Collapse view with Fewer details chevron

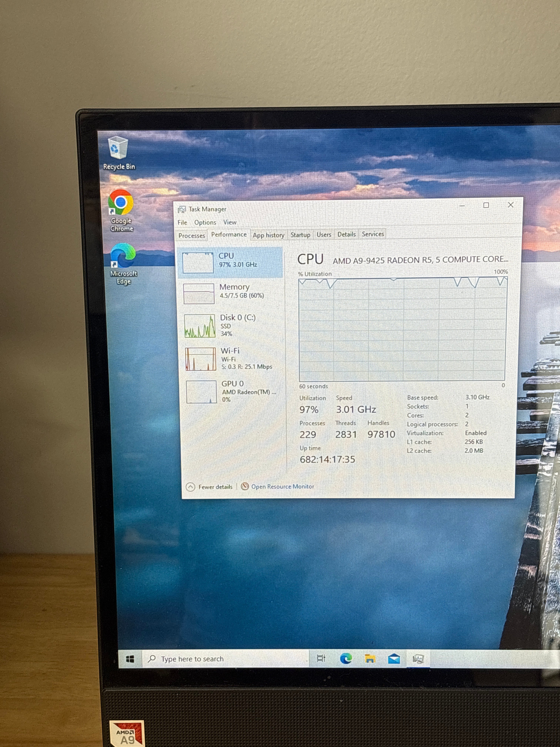click(190, 487)
